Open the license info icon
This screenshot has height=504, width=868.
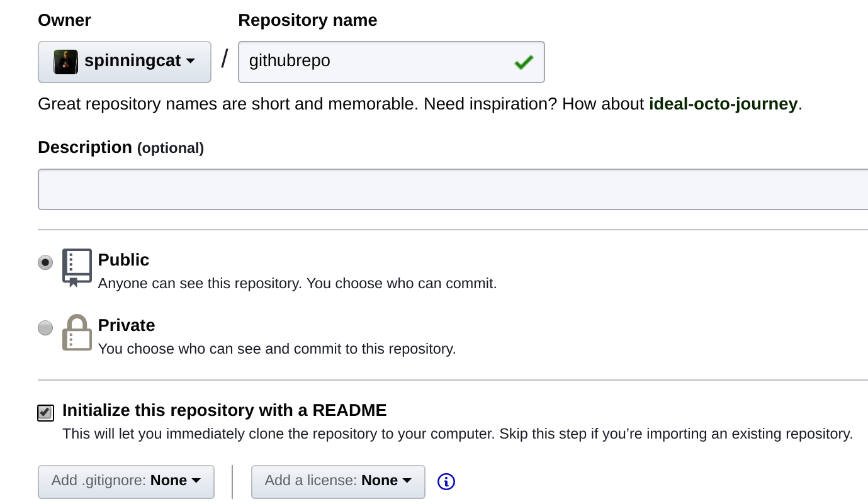point(446,481)
